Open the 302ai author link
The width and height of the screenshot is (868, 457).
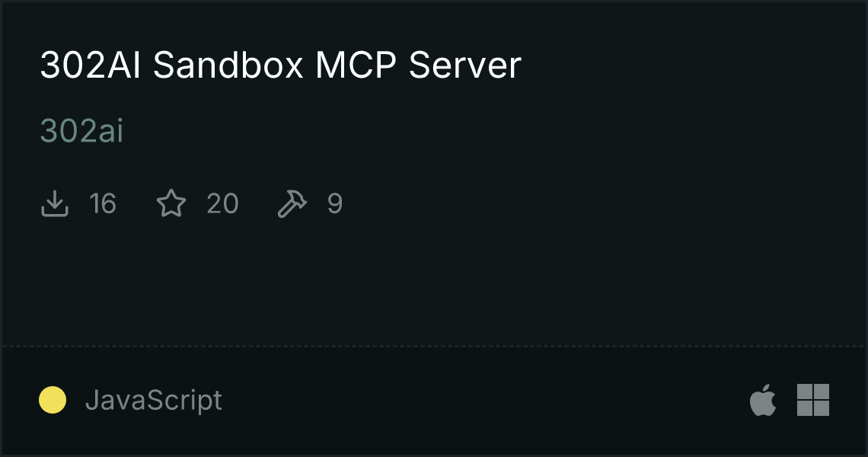[82, 131]
